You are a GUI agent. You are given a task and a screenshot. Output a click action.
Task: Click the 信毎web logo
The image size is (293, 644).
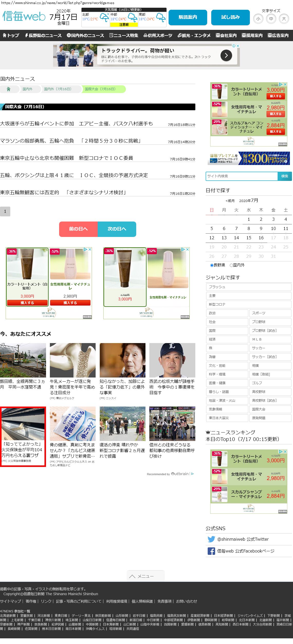click(24, 16)
